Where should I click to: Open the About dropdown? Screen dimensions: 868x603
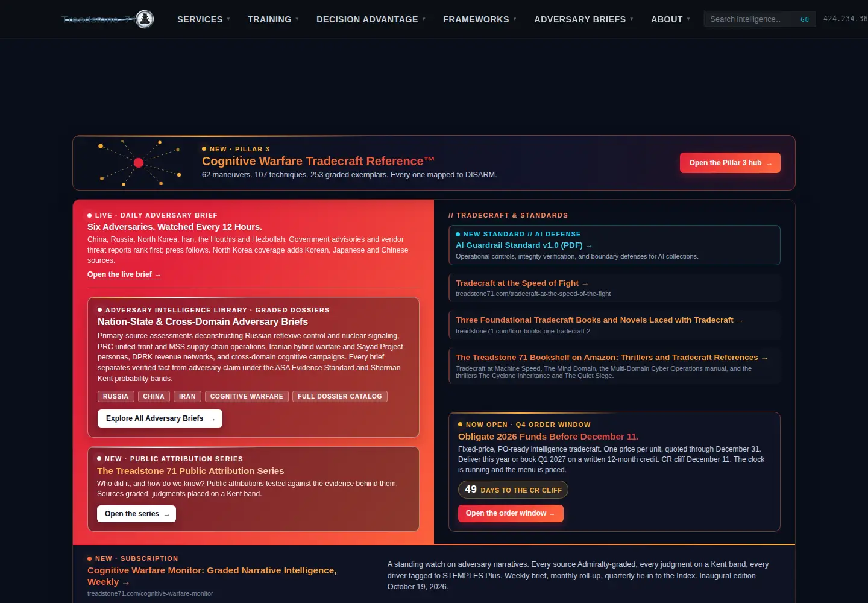click(x=670, y=19)
